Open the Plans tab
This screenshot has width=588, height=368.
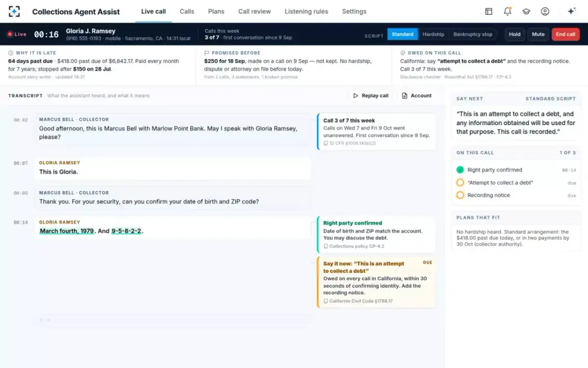[216, 11]
